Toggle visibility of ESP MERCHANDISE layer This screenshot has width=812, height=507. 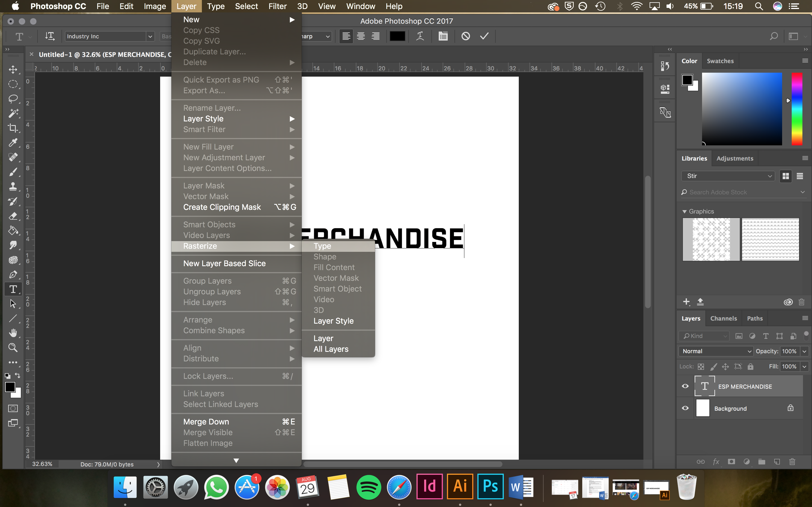[685, 386]
